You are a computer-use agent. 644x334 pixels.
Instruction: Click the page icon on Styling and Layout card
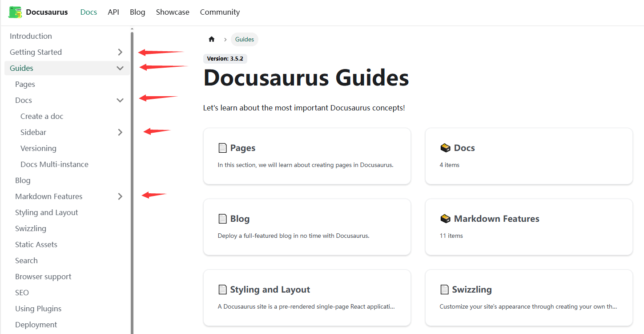point(222,289)
